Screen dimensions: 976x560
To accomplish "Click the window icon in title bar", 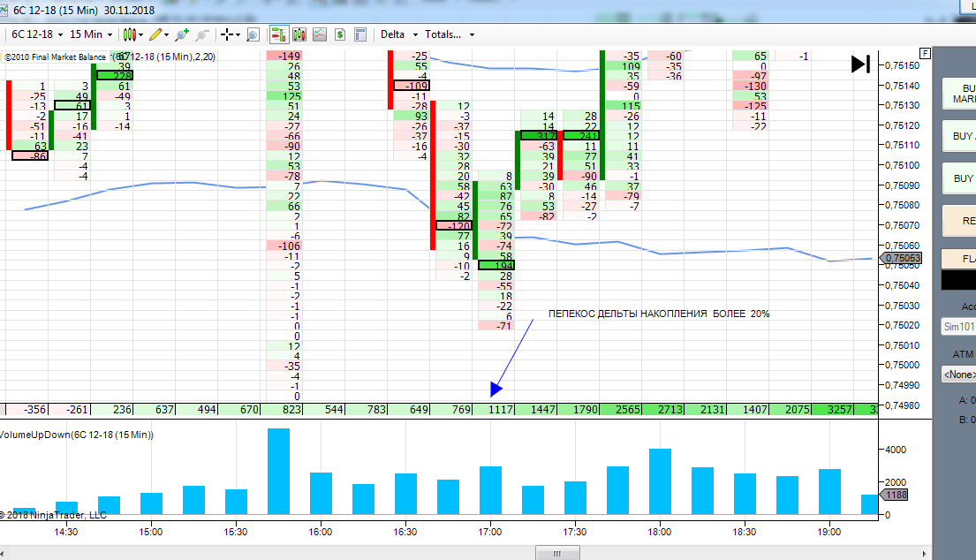I will tap(4, 10).
